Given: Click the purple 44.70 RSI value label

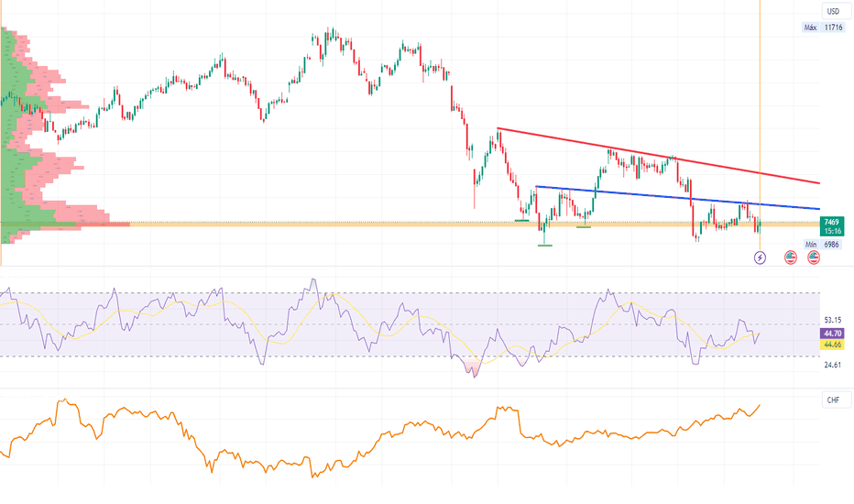Looking at the screenshot, I should tap(833, 335).
